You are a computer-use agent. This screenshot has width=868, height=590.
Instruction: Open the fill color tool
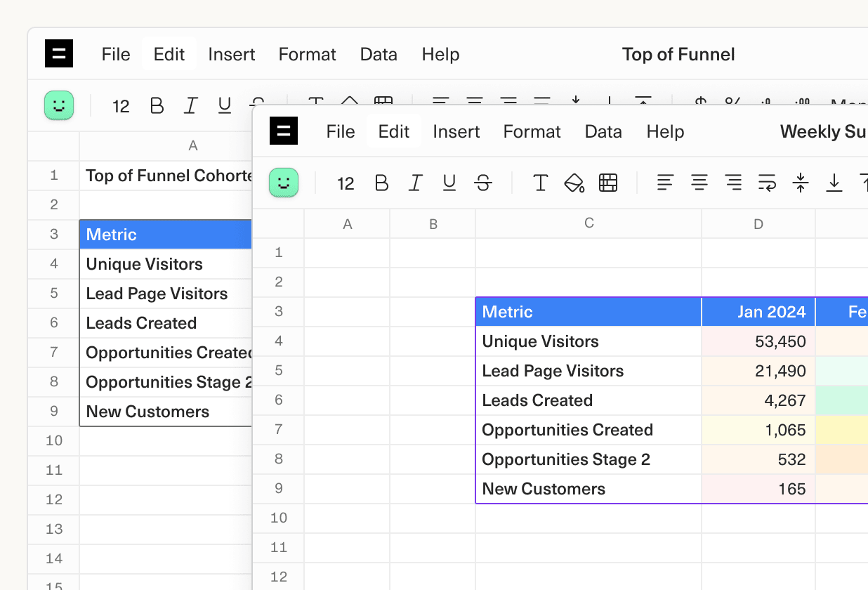pyautogui.click(x=574, y=183)
